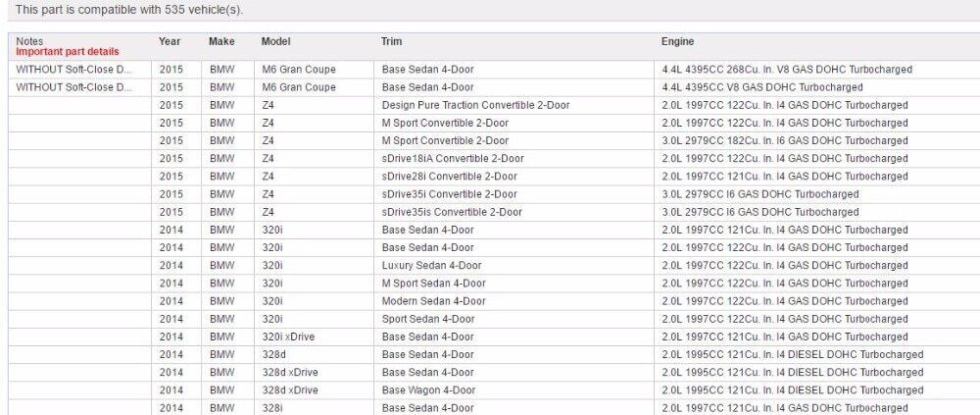
Task: Click the sDrive35i Convertible 2-Door trim cell
Action: (449, 194)
